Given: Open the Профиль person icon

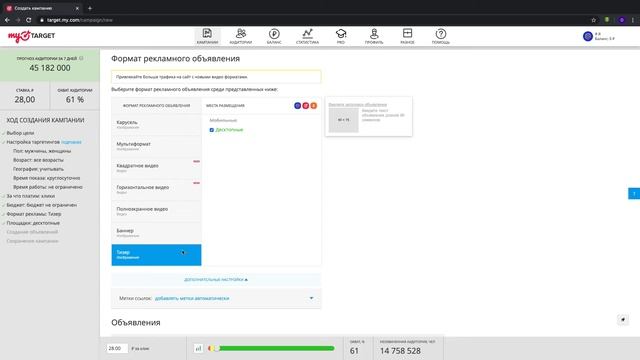Looking at the screenshot, I should click(374, 33).
